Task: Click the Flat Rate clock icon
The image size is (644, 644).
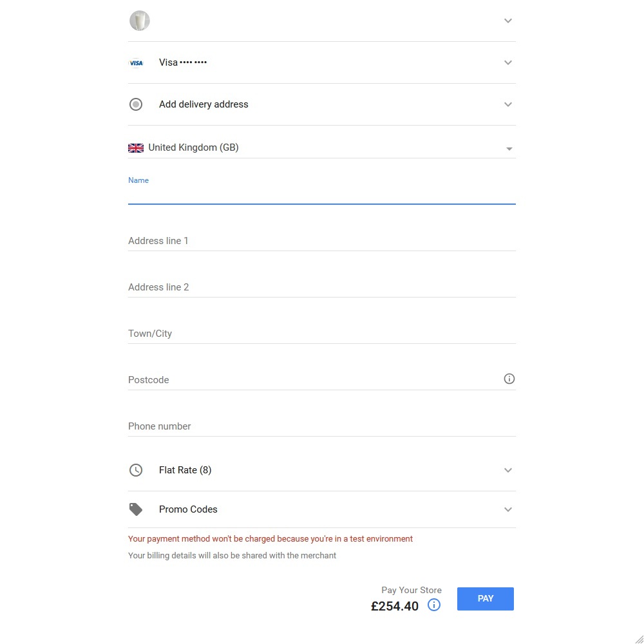Action: (136, 470)
